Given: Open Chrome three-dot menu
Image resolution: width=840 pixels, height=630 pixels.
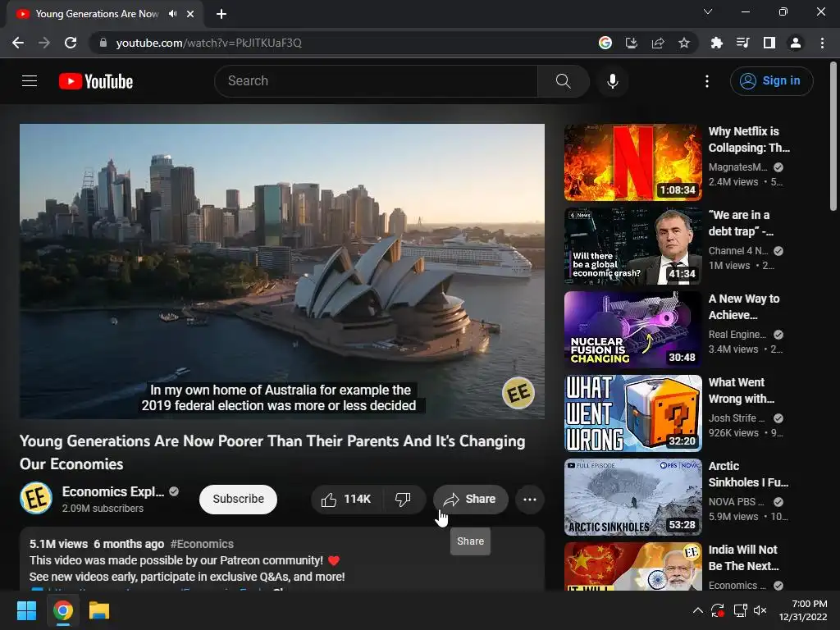Looking at the screenshot, I should (x=822, y=43).
